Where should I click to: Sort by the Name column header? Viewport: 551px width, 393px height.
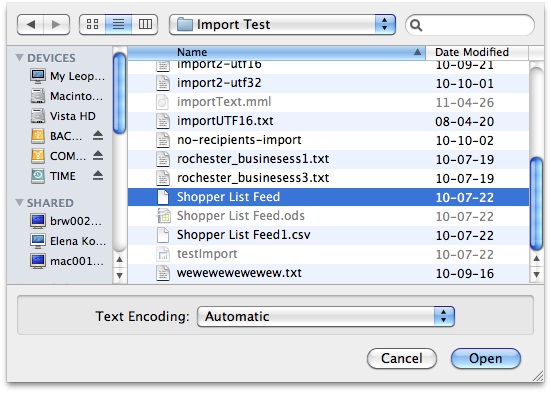tap(277, 52)
